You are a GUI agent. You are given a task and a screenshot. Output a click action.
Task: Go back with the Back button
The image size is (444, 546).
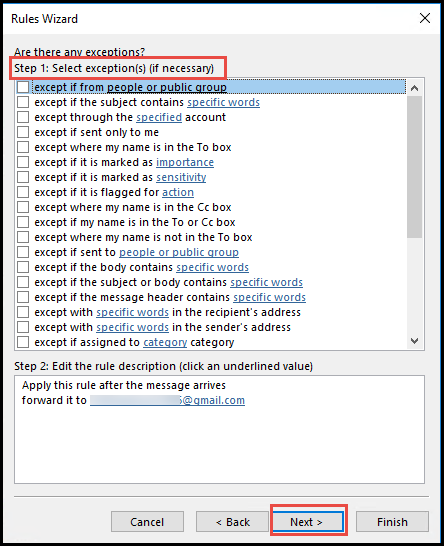point(232,522)
